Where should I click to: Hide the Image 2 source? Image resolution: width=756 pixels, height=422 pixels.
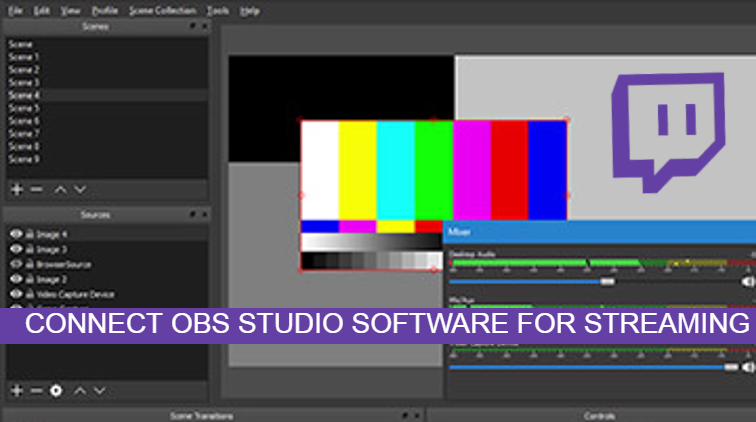point(16,279)
